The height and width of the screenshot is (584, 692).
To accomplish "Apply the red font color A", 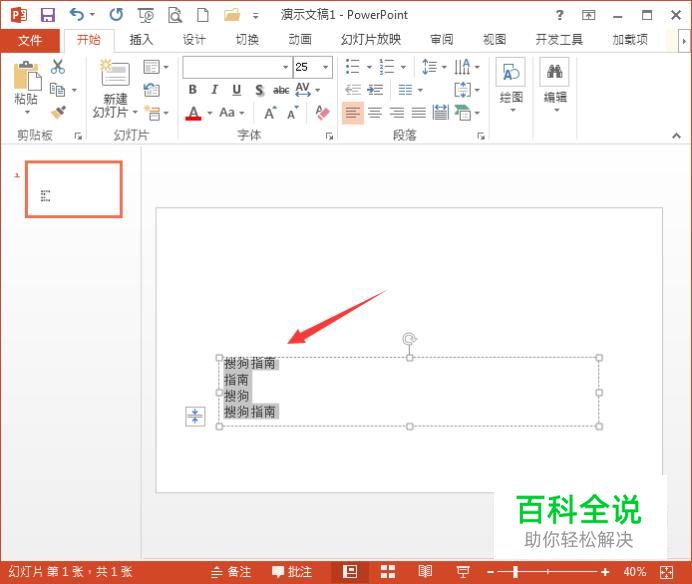I will click(193, 113).
